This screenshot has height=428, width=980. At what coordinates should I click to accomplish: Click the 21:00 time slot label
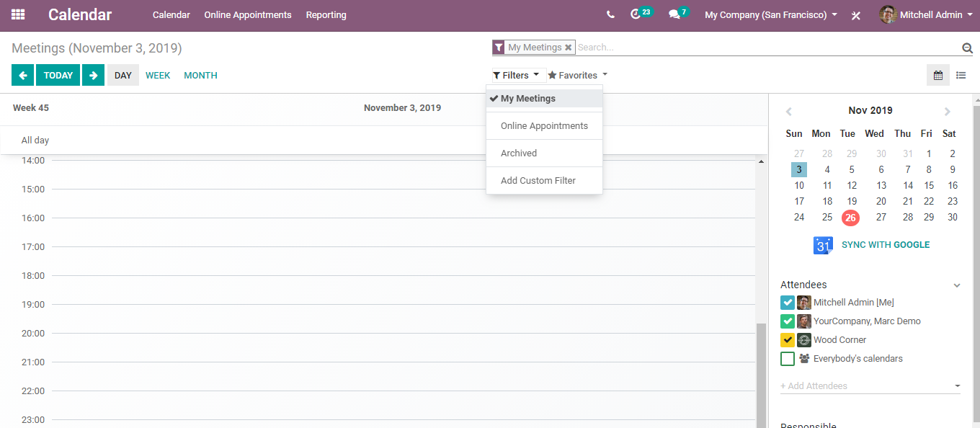(x=33, y=362)
